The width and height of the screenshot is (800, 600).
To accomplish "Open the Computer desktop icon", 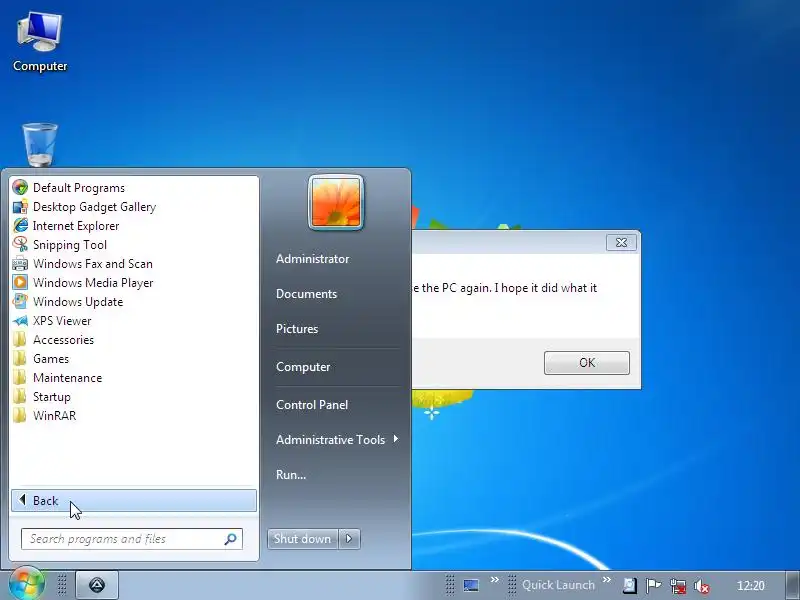I will [40, 42].
